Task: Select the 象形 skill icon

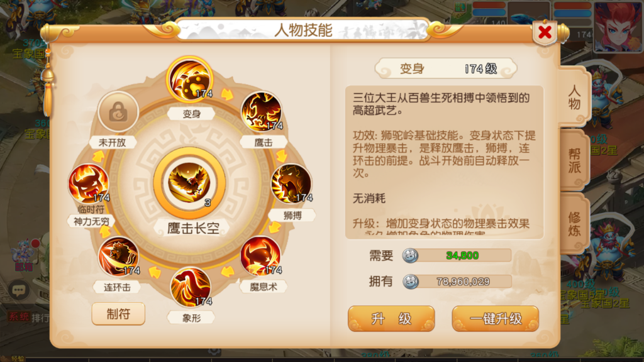Action: point(190,287)
